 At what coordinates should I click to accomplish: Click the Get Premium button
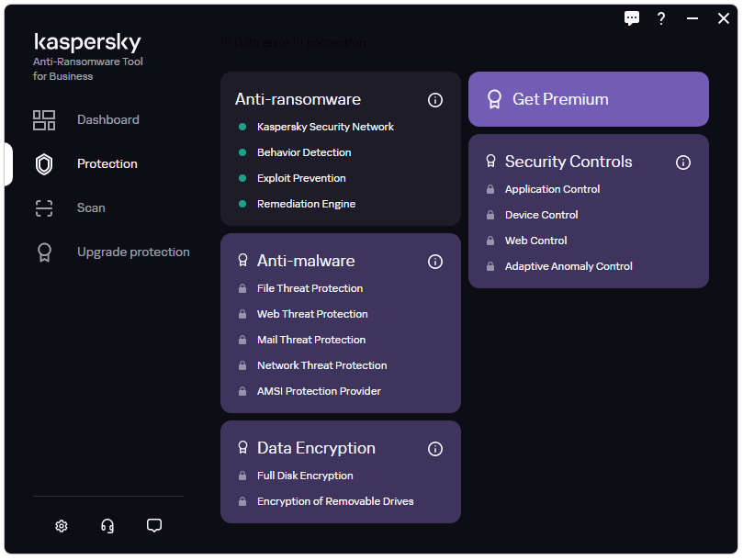coord(589,99)
